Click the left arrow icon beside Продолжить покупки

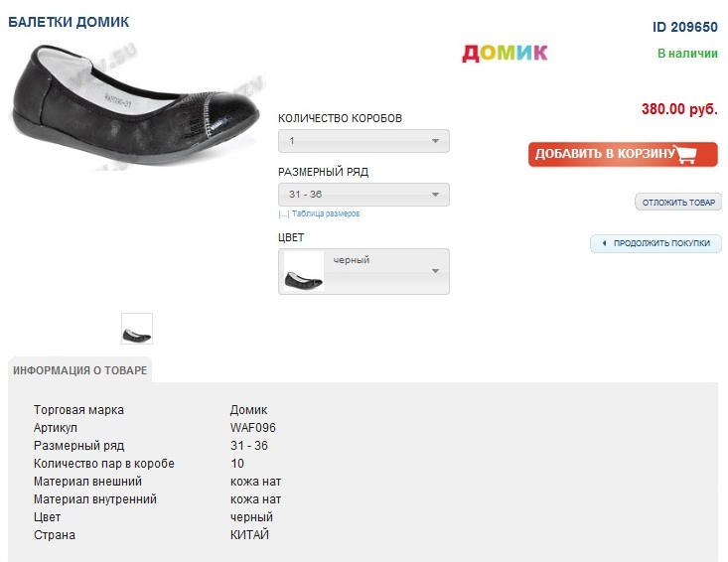point(604,243)
